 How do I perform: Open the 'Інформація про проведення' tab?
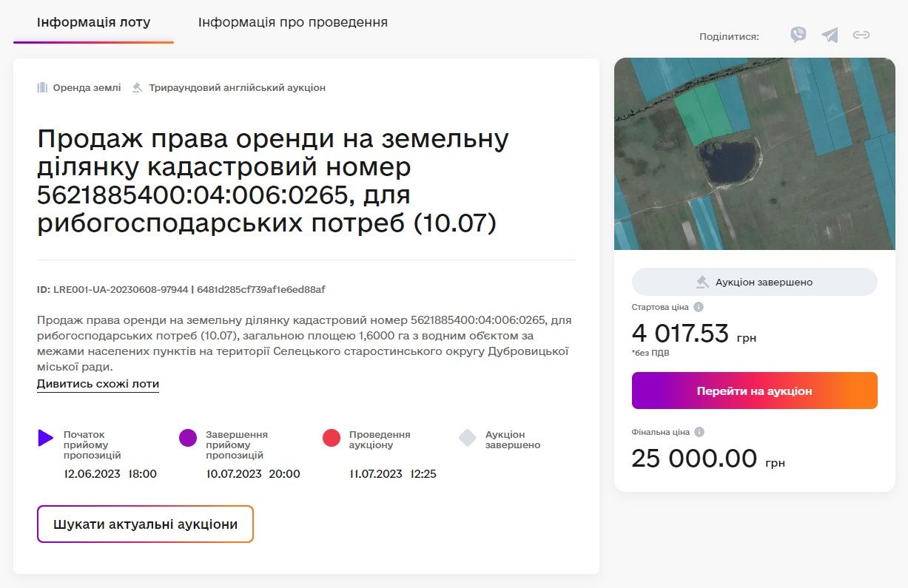pos(292,22)
